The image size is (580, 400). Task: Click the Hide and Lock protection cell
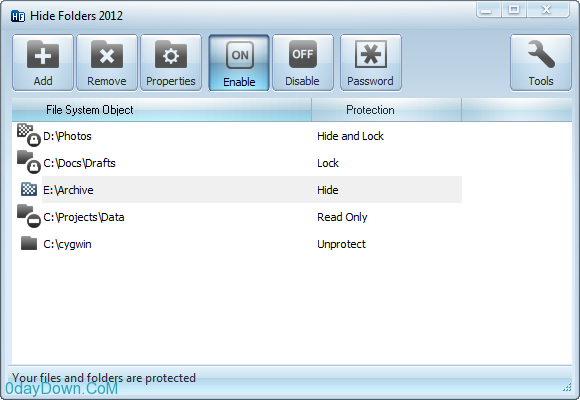click(x=350, y=136)
